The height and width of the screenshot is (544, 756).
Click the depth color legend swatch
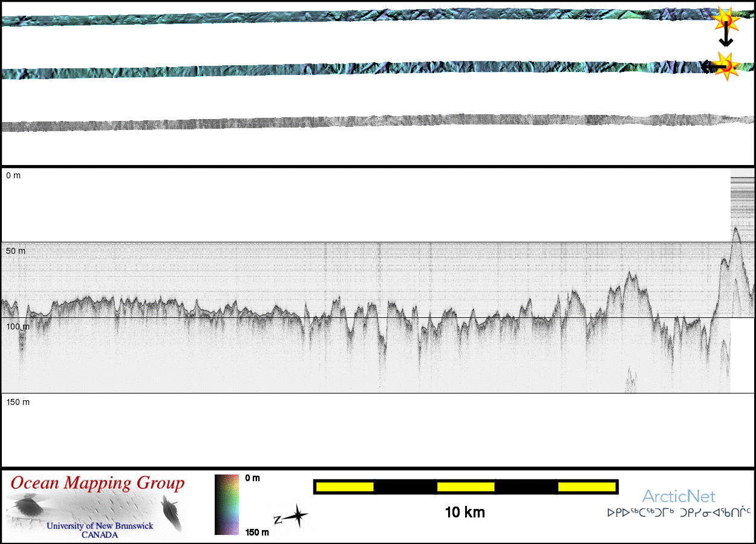(226, 505)
